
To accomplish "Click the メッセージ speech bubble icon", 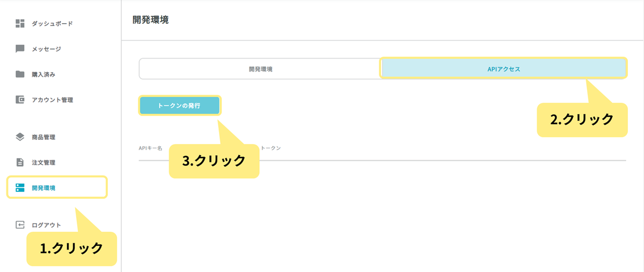I will [x=20, y=49].
